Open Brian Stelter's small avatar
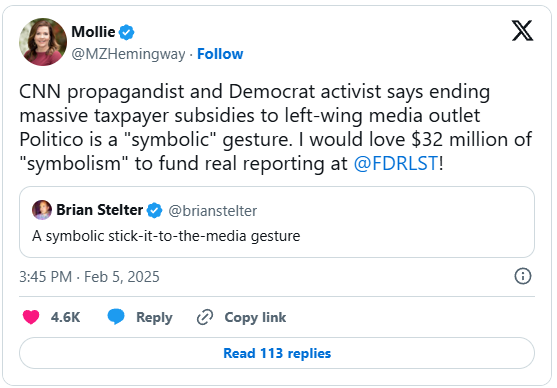Image resolution: width=557 pixels, height=388 pixels. click(x=42, y=210)
